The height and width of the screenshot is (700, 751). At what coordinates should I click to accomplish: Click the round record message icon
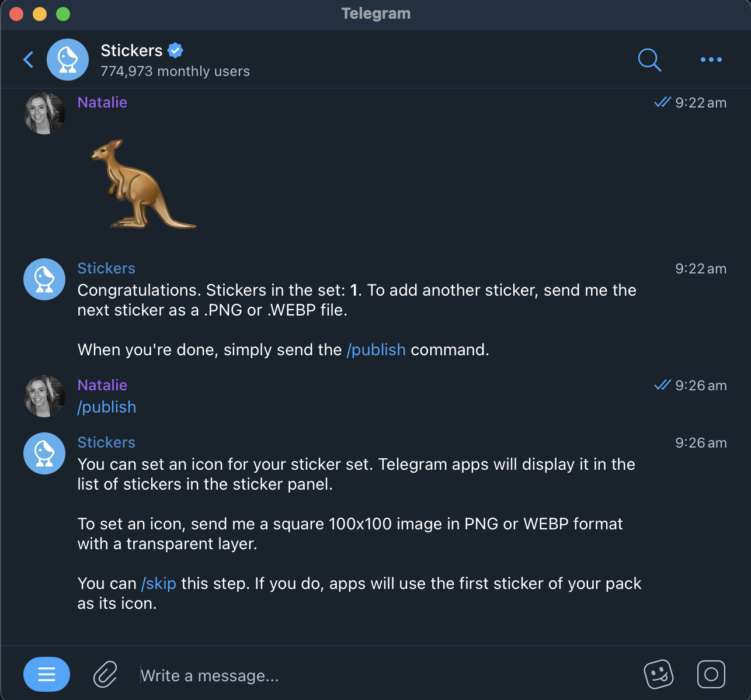711,675
